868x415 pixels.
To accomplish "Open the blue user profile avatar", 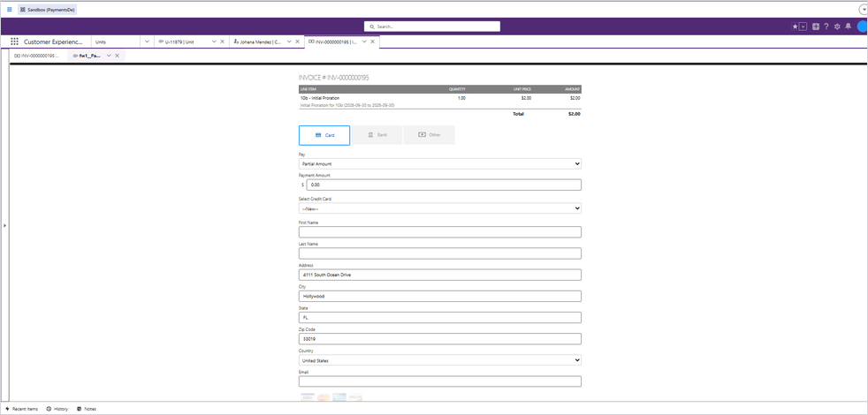I will click(863, 26).
